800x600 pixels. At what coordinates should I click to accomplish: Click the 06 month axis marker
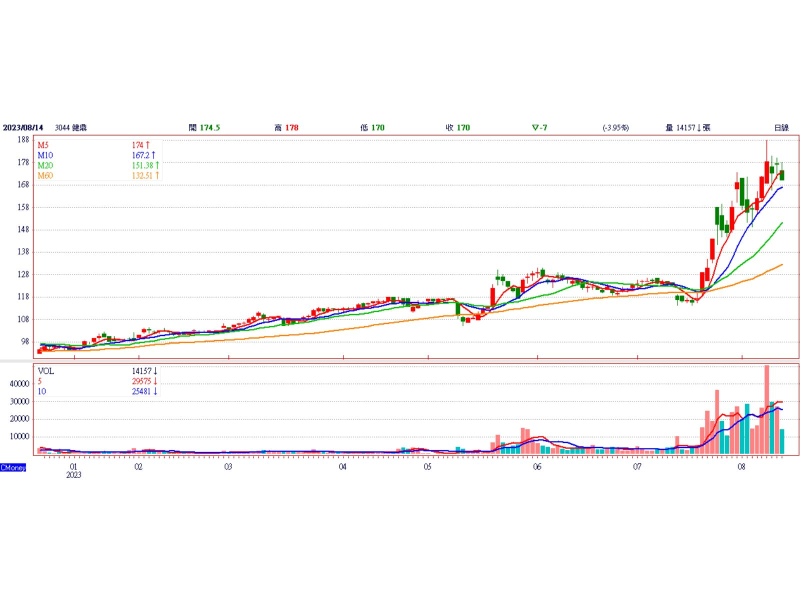[x=537, y=467]
